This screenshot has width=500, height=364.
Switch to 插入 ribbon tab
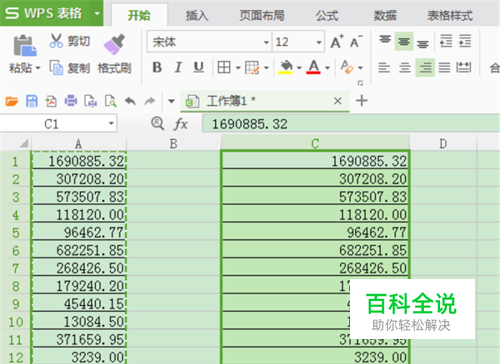[197, 15]
